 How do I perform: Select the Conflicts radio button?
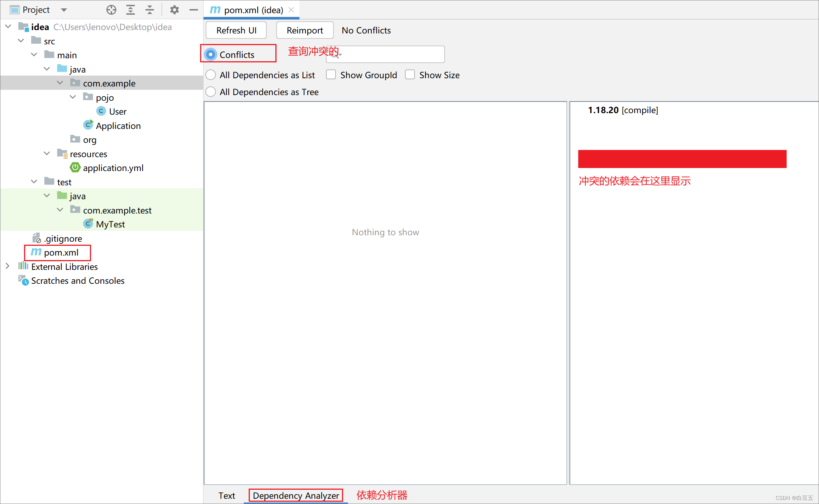tap(212, 54)
